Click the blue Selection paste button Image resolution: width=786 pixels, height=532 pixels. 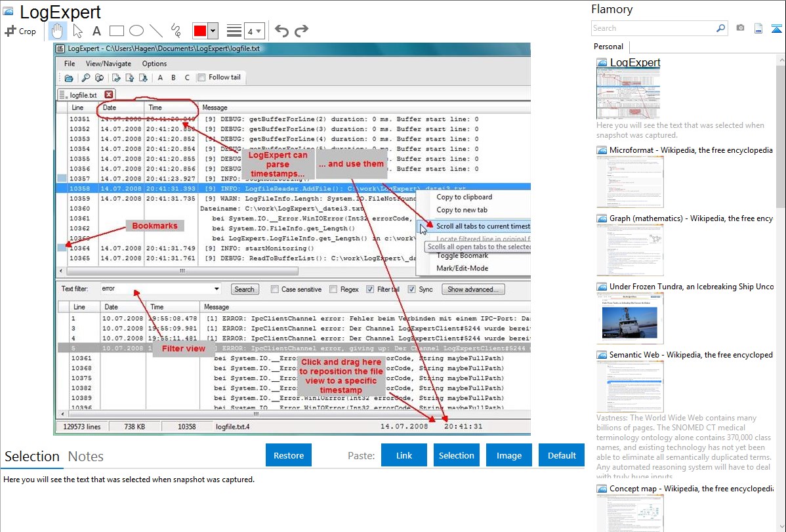[x=457, y=455]
